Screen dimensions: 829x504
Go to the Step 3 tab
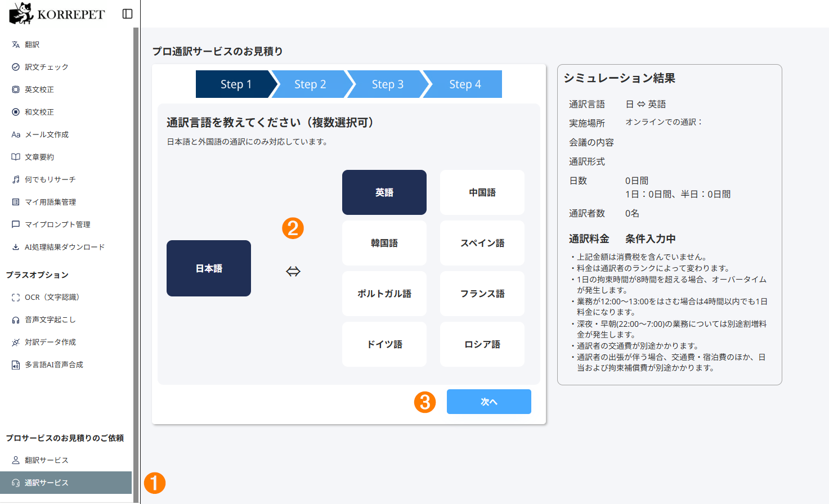point(387,84)
